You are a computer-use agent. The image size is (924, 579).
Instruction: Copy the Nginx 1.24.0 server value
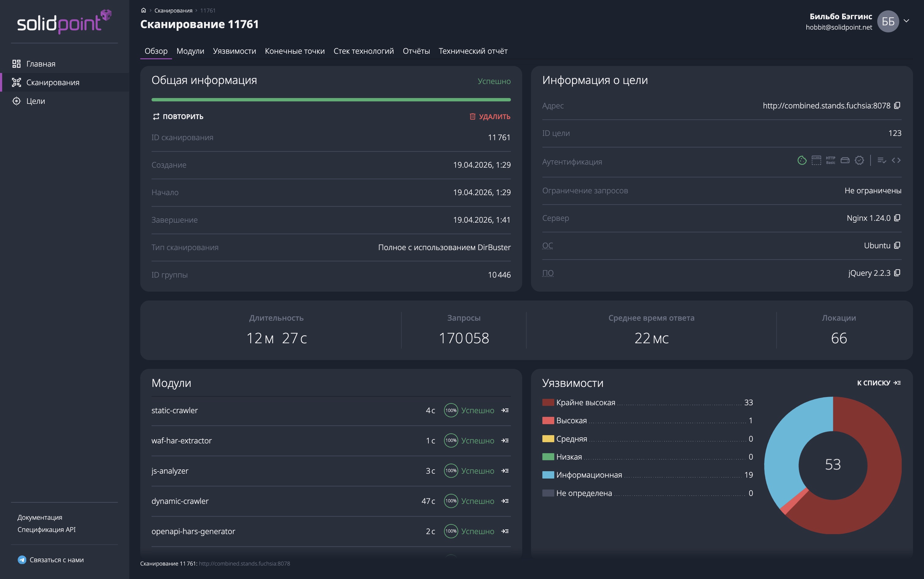(897, 218)
